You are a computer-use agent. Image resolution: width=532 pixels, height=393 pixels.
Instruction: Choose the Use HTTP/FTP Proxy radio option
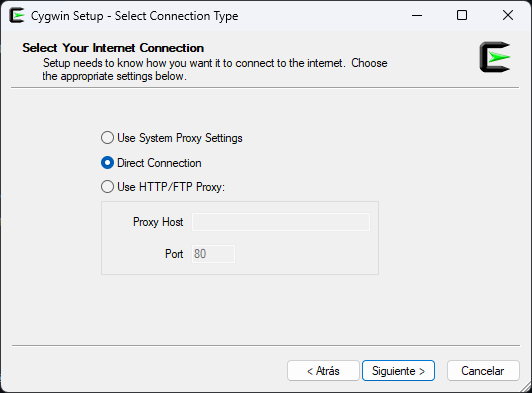point(107,187)
